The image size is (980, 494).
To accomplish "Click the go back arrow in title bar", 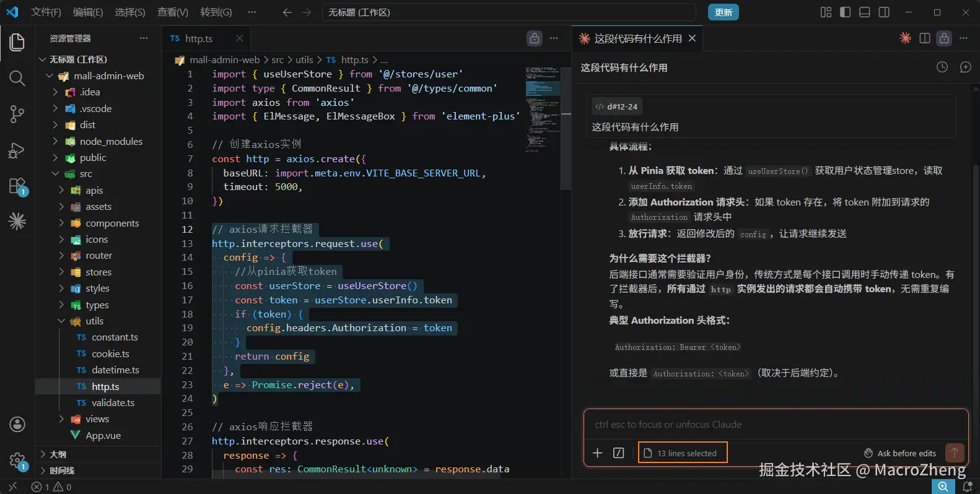I will pos(287,12).
